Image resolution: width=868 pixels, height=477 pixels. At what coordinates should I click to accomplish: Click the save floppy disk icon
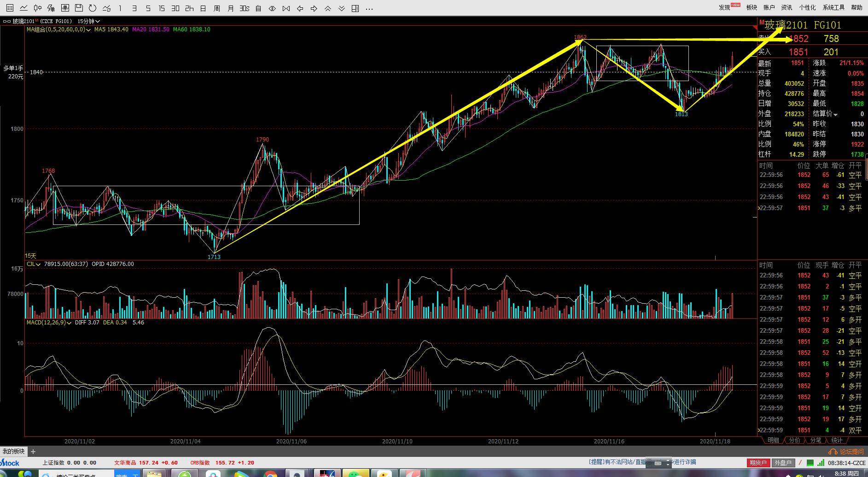coord(79,8)
